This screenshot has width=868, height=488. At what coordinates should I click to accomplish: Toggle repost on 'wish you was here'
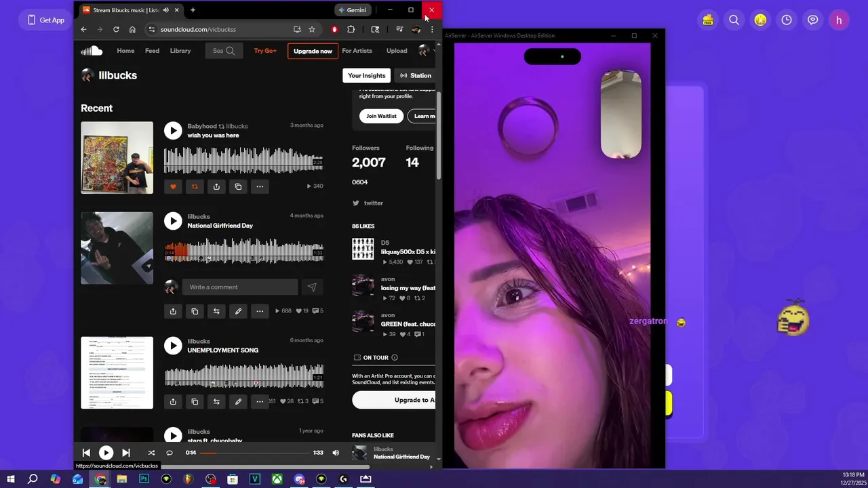(195, 186)
